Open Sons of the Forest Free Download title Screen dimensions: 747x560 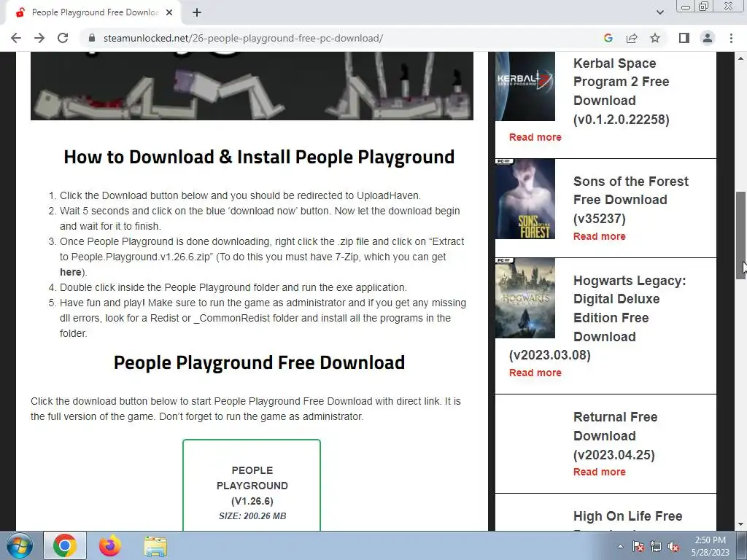point(631,200)
